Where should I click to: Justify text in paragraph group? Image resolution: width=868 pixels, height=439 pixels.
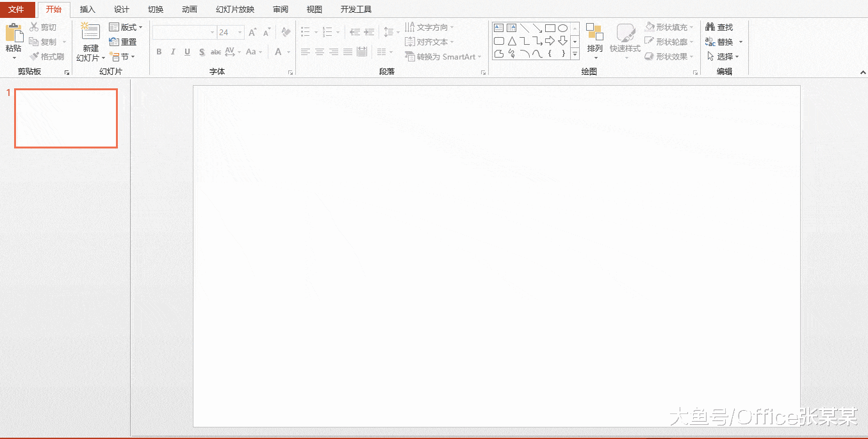point(348,52)
